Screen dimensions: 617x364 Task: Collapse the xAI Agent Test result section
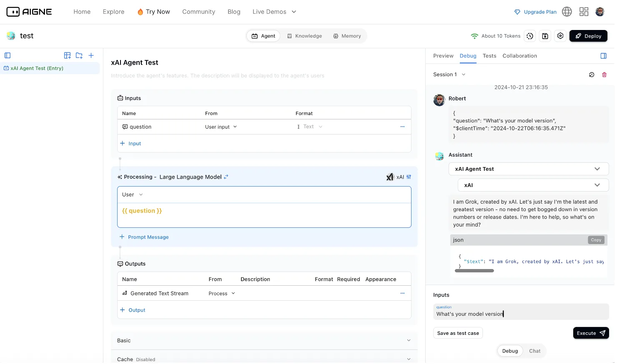529,169
